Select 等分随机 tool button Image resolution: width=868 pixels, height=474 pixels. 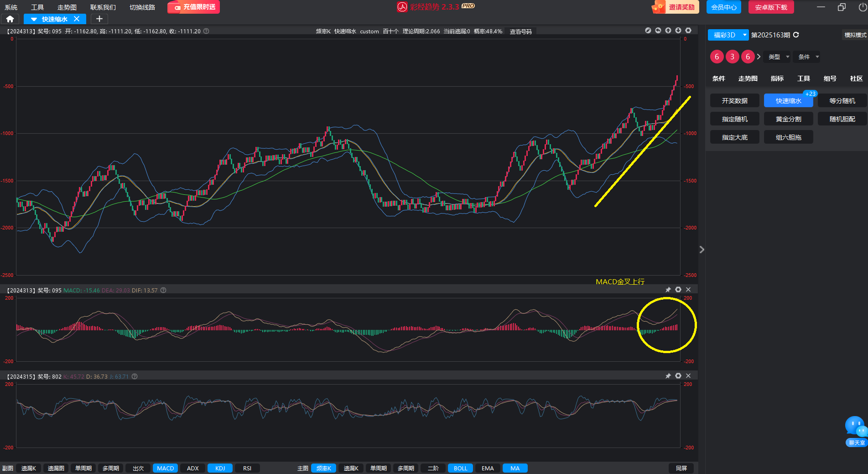click(842, 100)
